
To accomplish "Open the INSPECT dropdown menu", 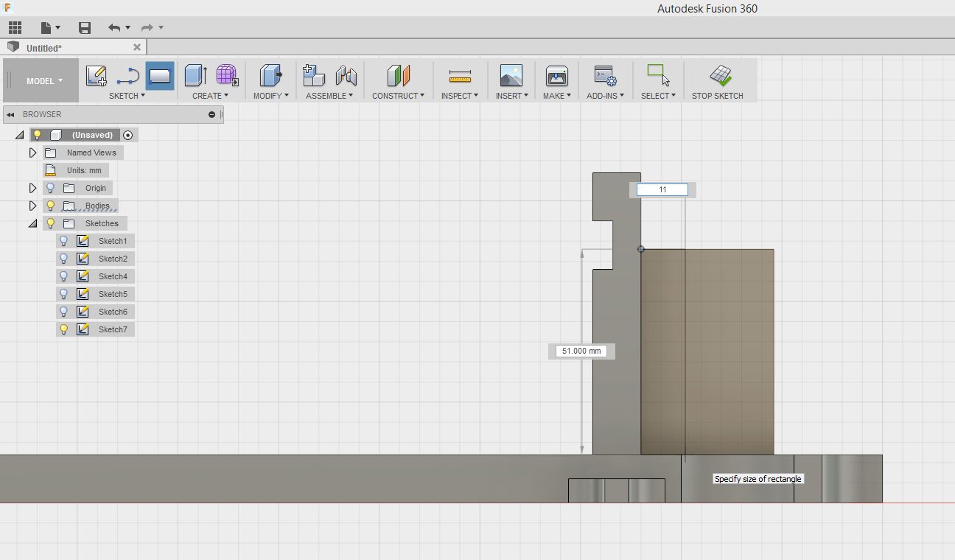I will (460, 96).
